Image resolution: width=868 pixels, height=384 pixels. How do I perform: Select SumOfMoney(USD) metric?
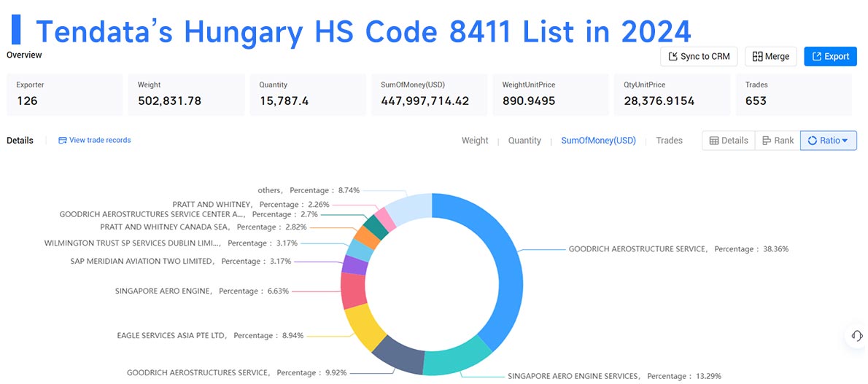pos(598,141)
